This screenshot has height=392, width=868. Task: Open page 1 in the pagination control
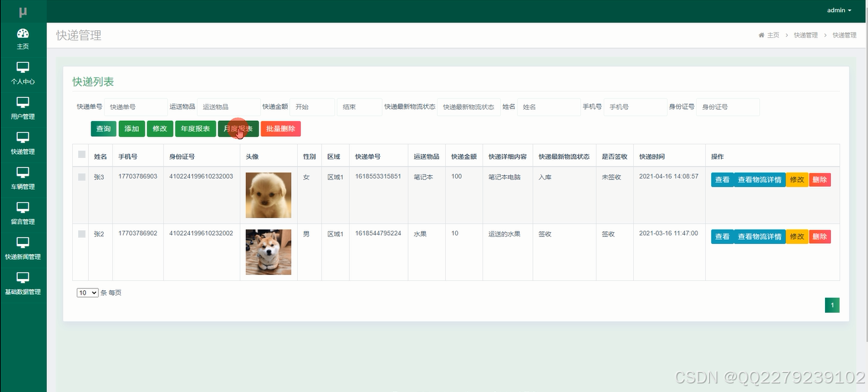(832, 305)
